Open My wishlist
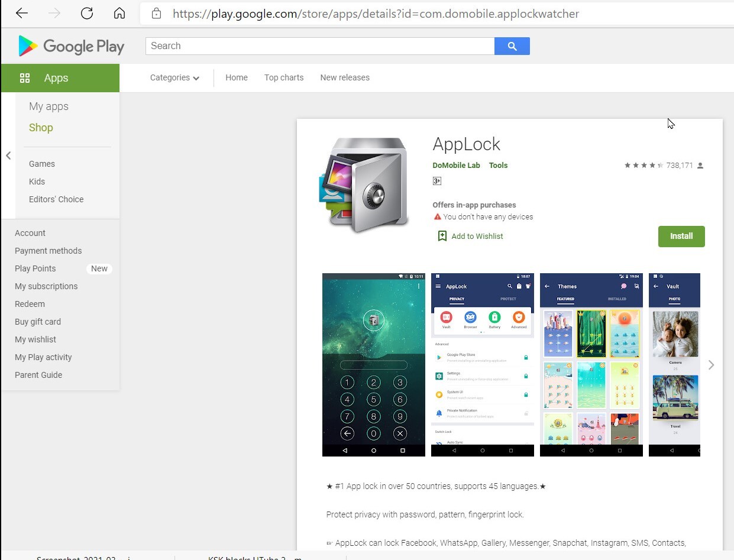This screenshot has width=734, height=560. pyautogui.click(x=35, y=339)
